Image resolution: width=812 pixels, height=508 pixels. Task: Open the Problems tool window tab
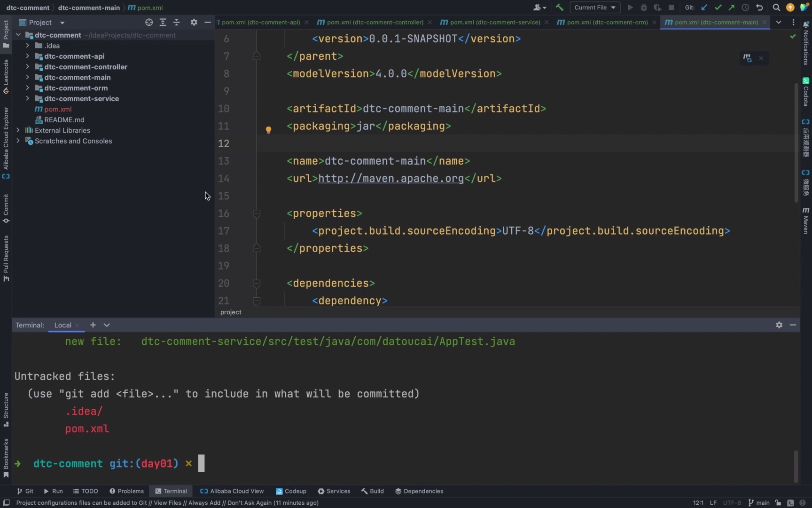(126, 491)
